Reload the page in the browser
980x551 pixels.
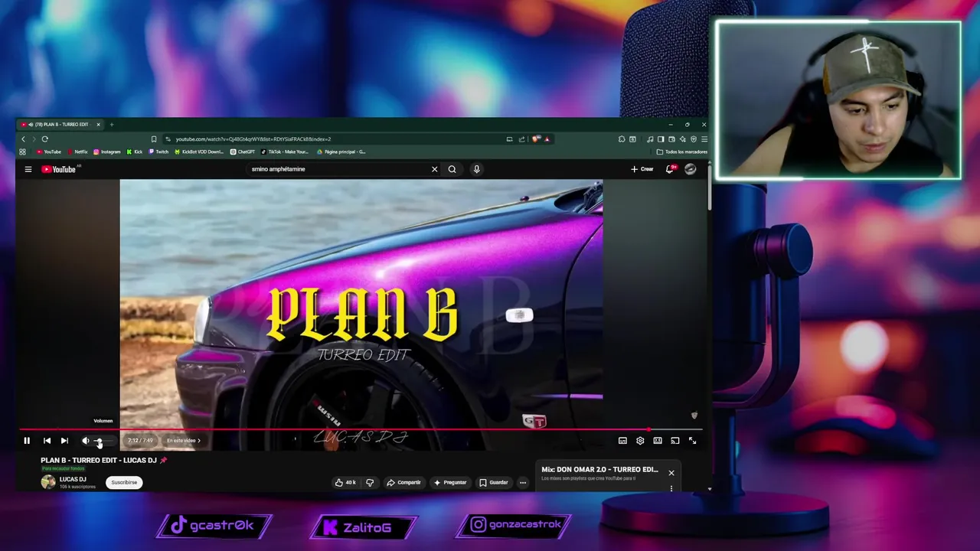coord(45,139)
